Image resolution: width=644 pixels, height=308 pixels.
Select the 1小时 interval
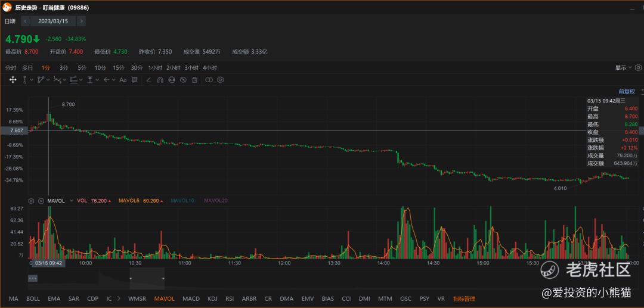[155, 68]
